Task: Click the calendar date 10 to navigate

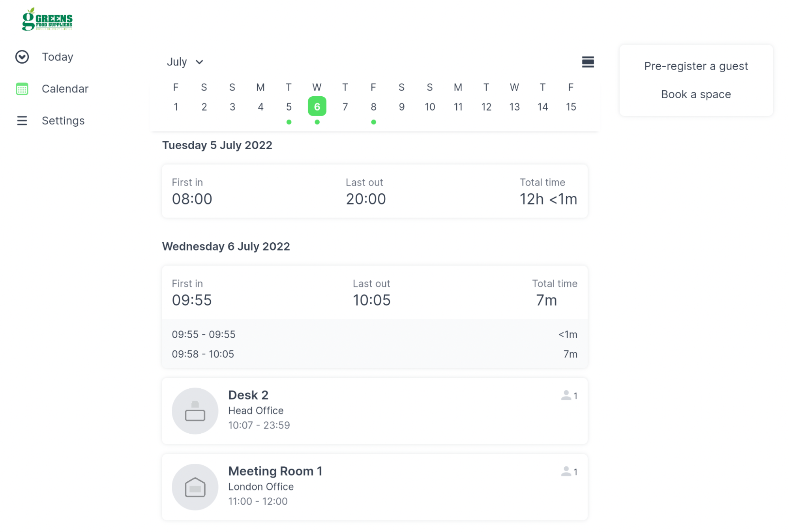Action: pyautogui.click(x=429, y=107)
